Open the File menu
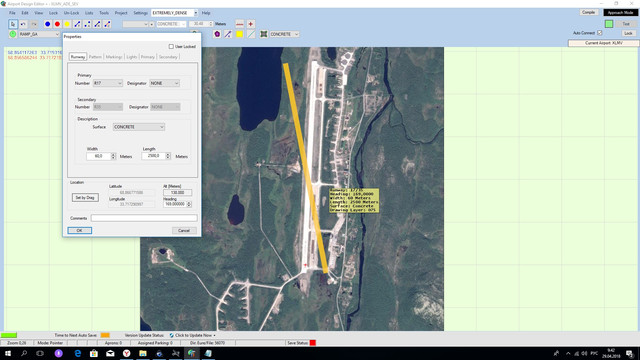The image size is (640, 360). tap(12, 13)
